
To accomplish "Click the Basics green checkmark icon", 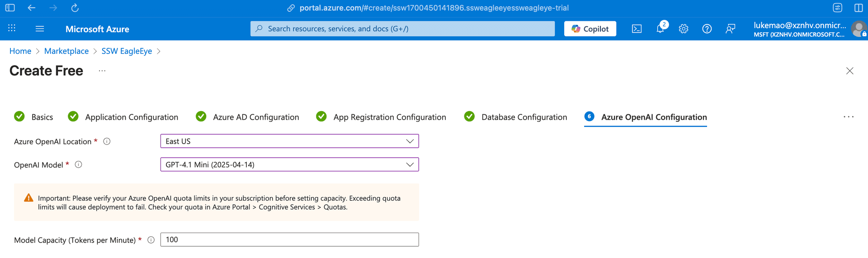I will click(19, 117).
